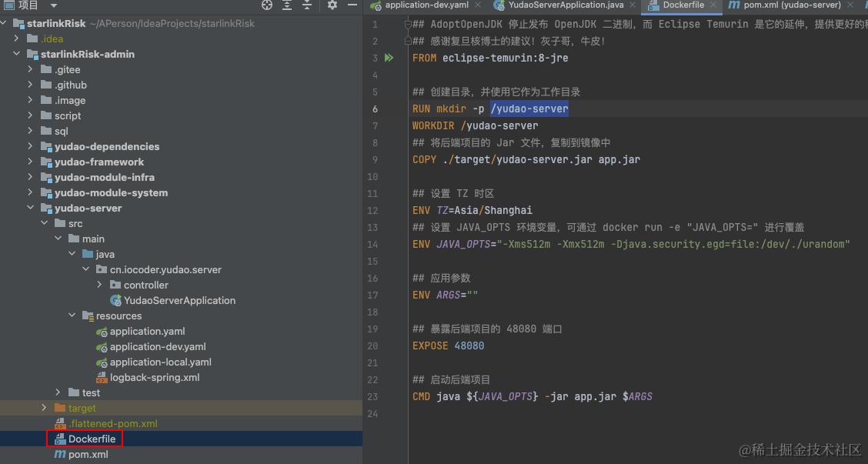Close the Dockerfile tab

[713, 5]
